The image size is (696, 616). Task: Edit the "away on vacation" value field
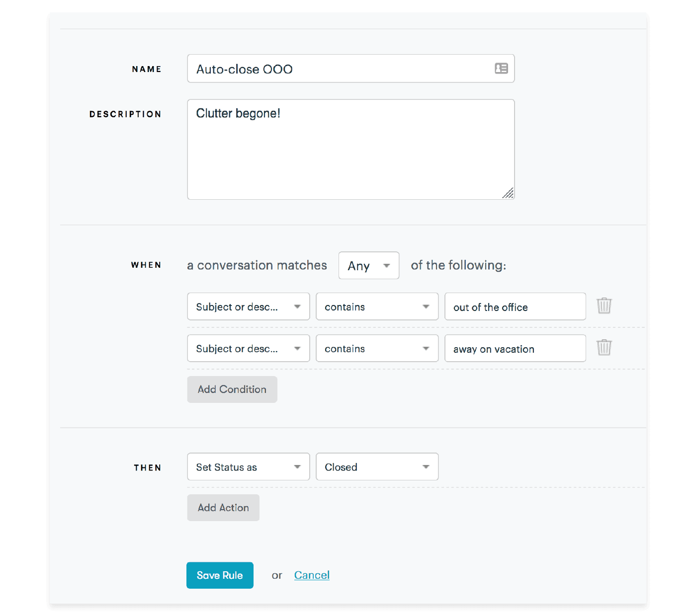515,348
